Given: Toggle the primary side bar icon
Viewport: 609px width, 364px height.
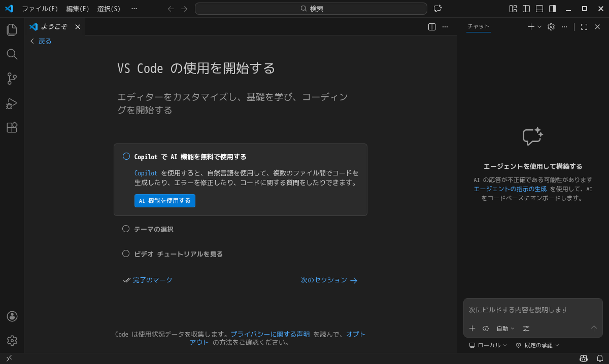Looking at the screenshot, I should pos(526,9).
